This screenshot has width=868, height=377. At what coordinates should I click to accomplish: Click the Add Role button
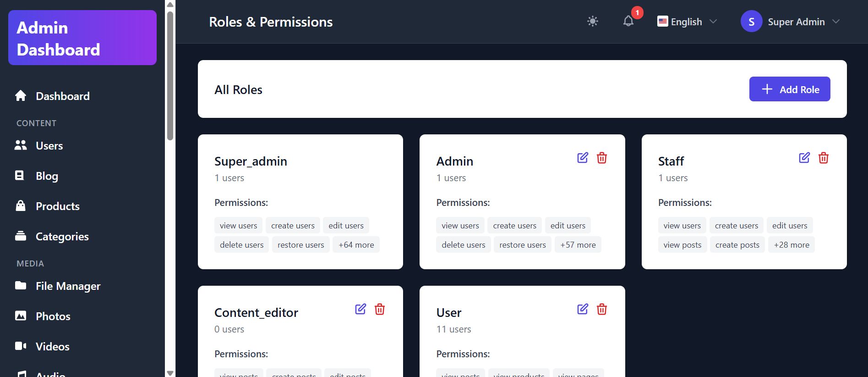click(x=789, y=89)
